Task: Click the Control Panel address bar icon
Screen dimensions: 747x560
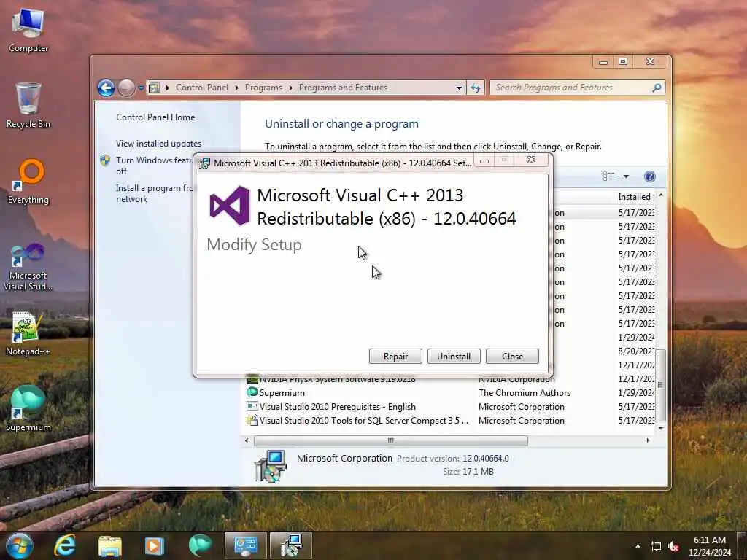Action: [x=155, y=87]
